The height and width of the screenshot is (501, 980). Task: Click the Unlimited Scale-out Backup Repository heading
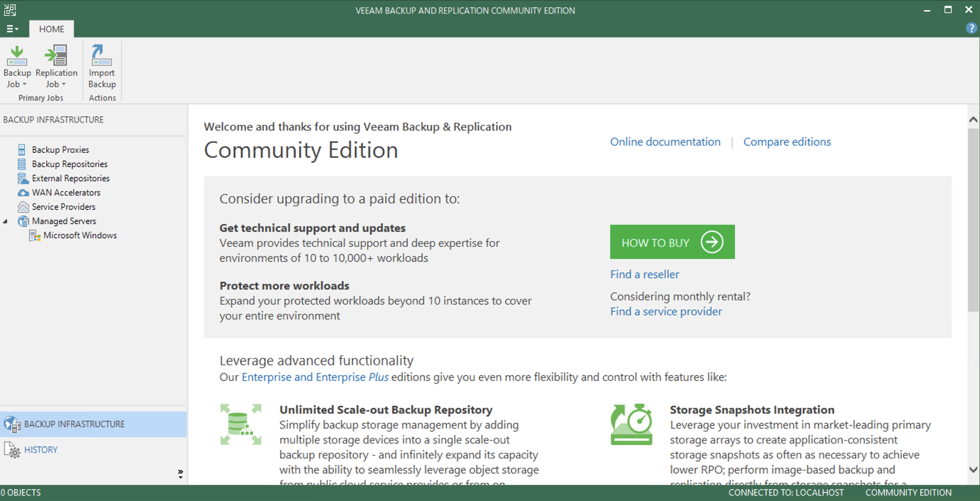point(386,410)
